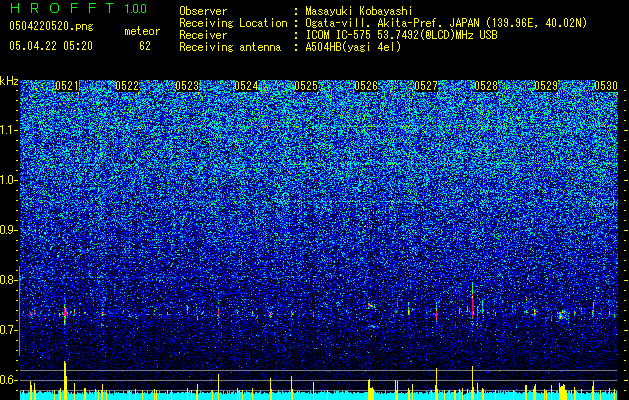Click the 0528 time marker

click(x=486, y=86)
